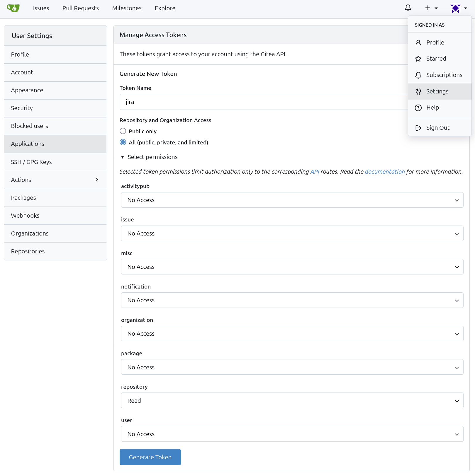Select the Public only radio button
475x476 pixels.
(x=123, y=131)
